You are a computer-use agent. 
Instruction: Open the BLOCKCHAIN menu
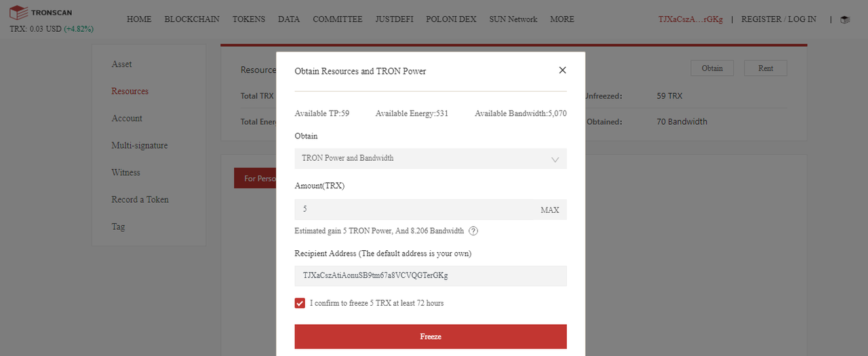192,20
